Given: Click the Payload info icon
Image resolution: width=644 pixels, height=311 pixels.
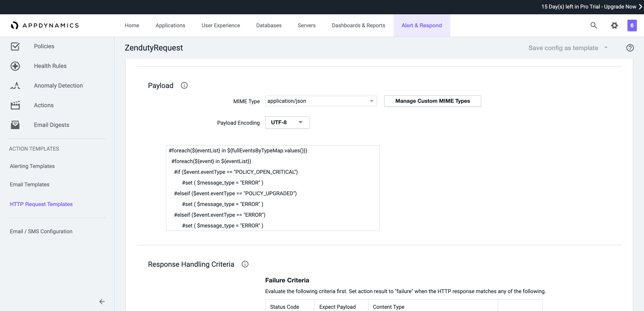Looking at the screenshot, I should pos(184,85).
